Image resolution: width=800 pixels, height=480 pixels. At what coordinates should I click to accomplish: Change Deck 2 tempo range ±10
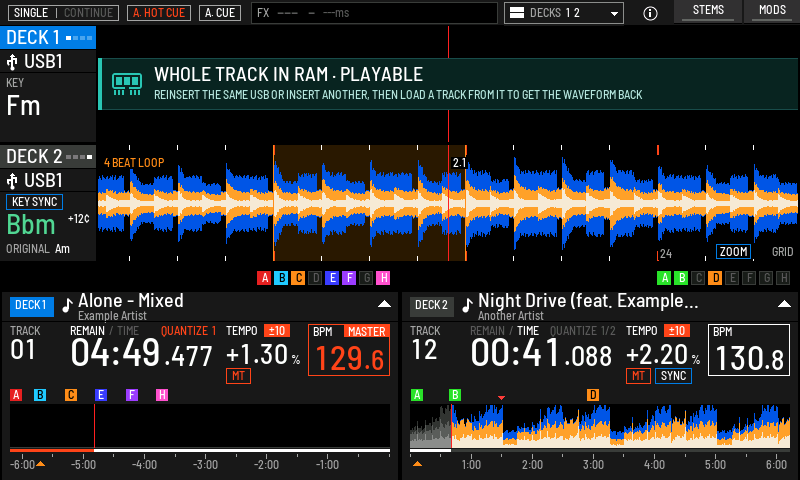pos(677,331)
